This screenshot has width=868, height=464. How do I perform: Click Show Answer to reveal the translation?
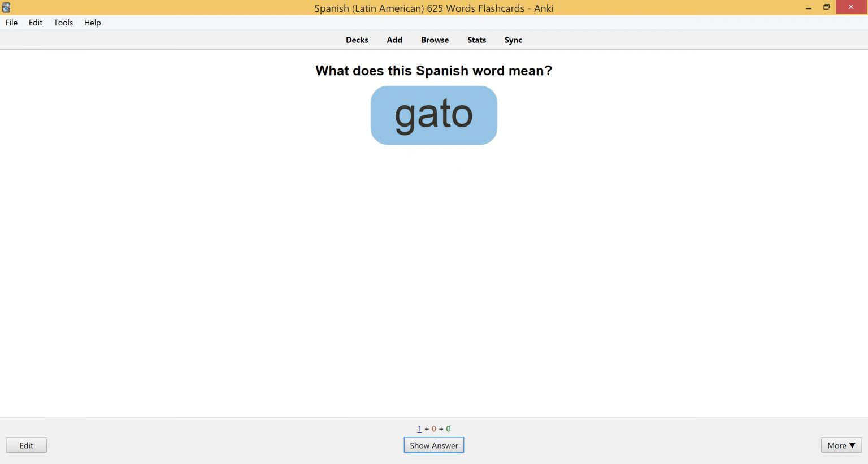click(x=433, y=445)
